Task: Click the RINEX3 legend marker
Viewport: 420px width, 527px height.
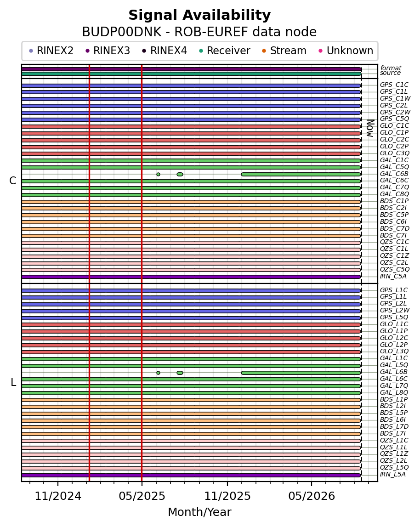Action: [88, 51]
